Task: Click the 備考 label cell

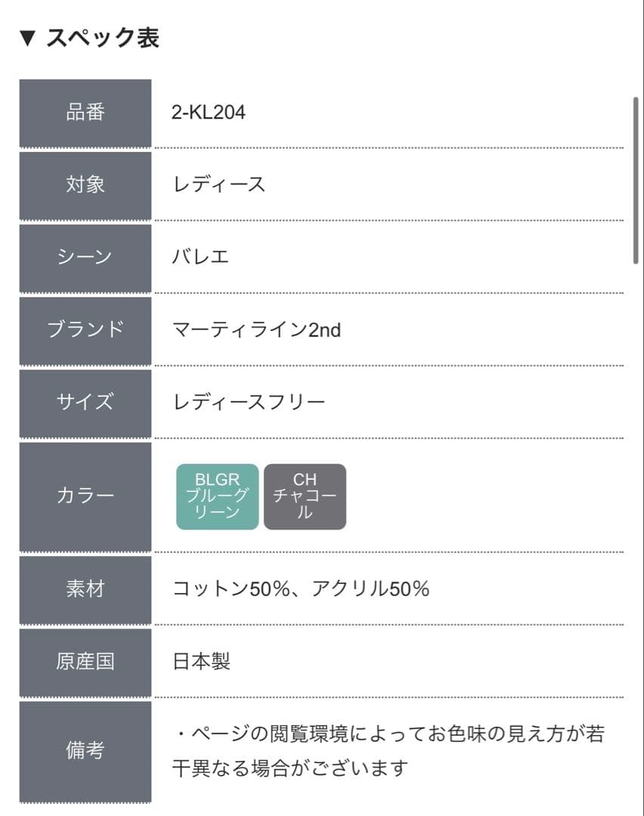Action: click(x=85, y=751)
